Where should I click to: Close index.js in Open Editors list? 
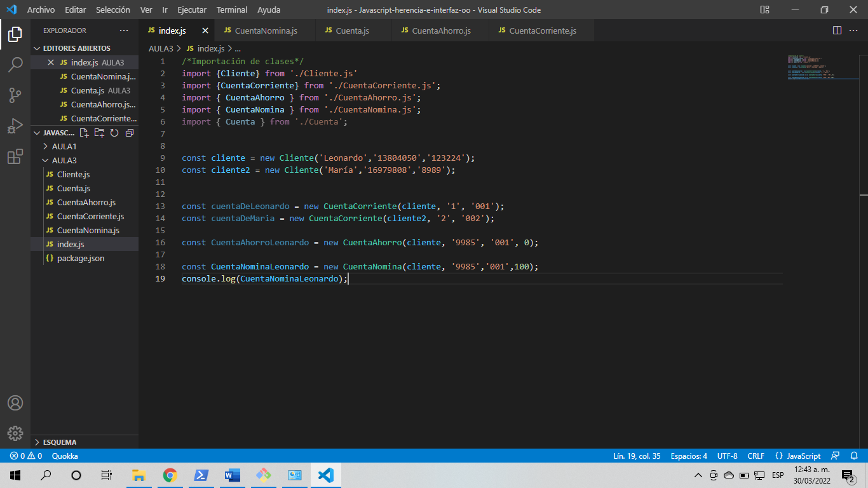pyautogui.click(x=51, y=62)
